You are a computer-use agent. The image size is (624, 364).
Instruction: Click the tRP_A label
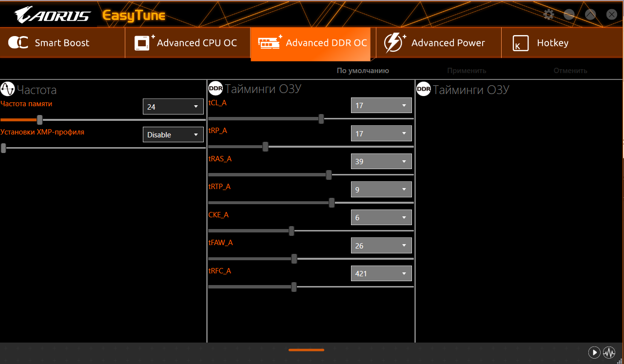point(217,131)
